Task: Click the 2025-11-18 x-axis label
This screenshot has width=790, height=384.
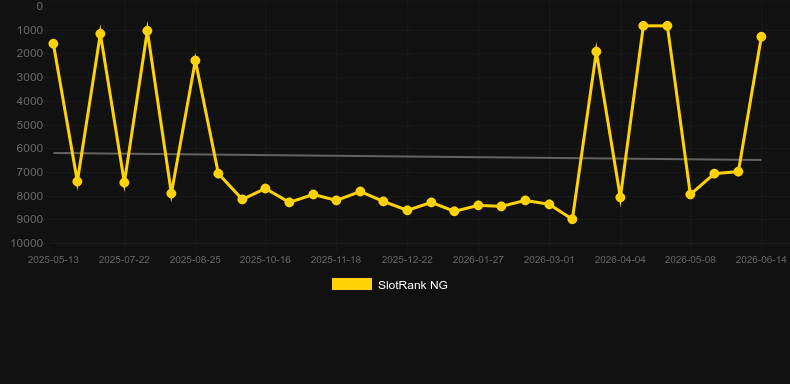Action: pos(336,260)
